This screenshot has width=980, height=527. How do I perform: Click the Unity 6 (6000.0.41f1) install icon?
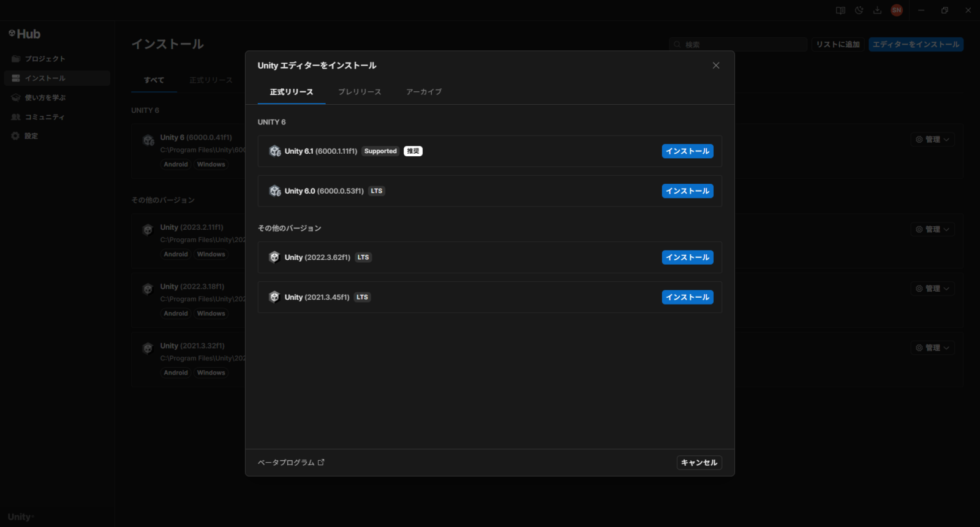click(x=148, y=140)
